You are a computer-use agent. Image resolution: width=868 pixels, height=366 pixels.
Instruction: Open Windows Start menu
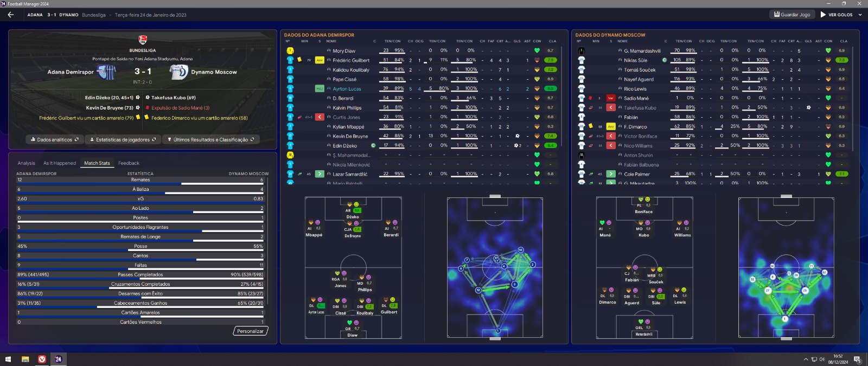pyautogui.click(x=8, y=359)
